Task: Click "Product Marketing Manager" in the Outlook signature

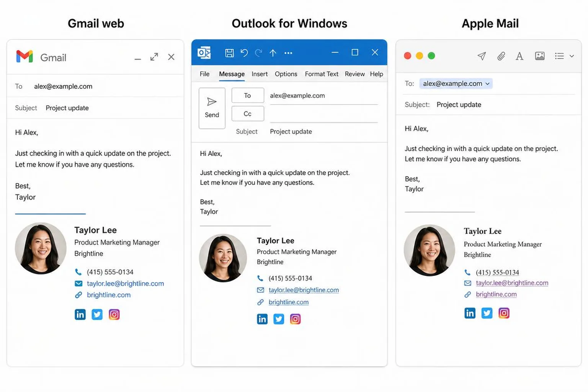Action: point(297,252)
